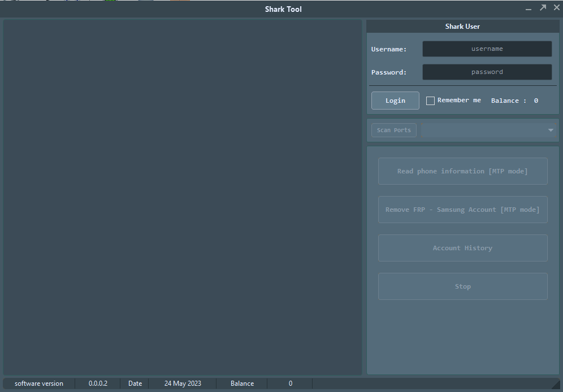This screenshot has height=392, width=563.
Task: Click the Shark User panel header
Action: coord(462,27)
